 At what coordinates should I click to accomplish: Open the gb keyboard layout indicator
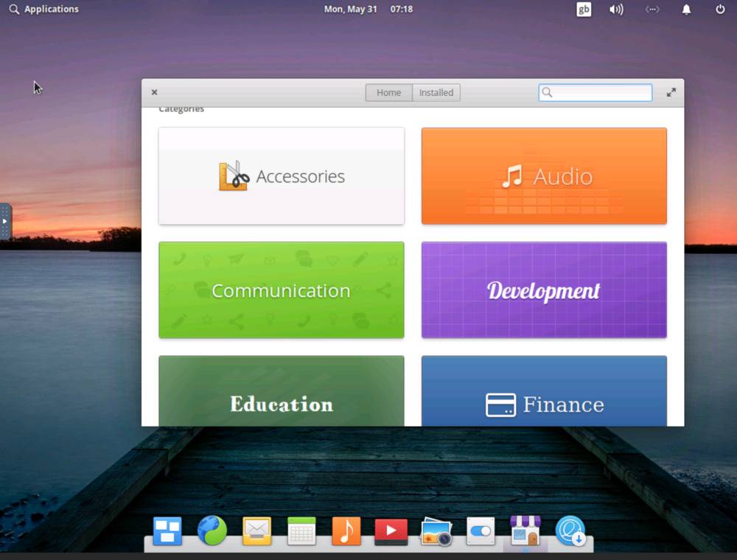(x=584, y=10)
